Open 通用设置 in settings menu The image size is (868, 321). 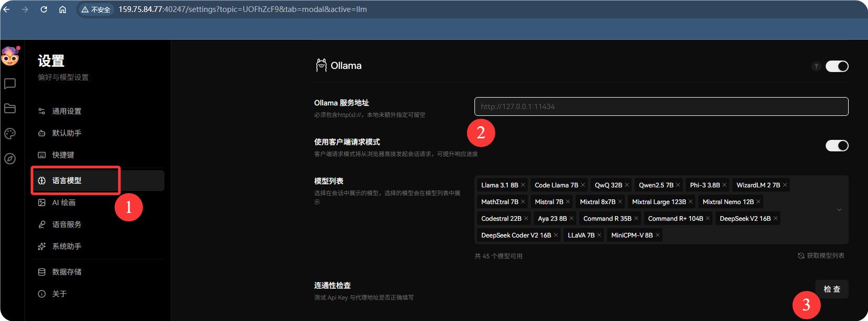coord(98,111)
